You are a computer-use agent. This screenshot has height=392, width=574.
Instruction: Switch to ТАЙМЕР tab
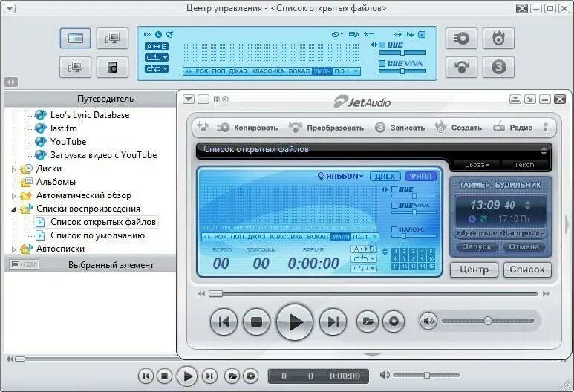474,185
